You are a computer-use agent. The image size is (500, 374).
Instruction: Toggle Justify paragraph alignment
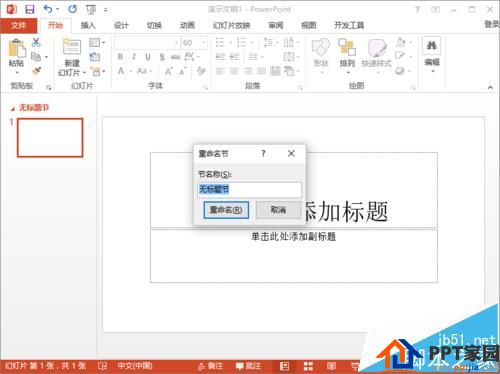point(261,71)
